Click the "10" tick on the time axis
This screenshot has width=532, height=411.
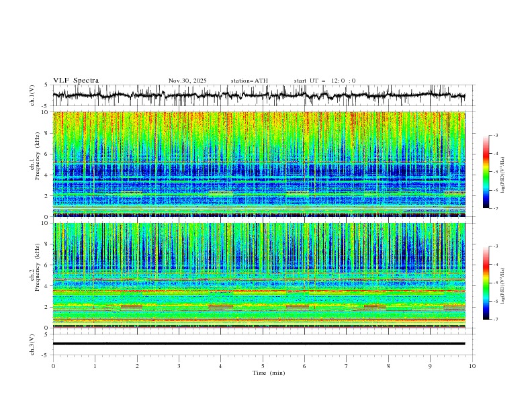[x=472, y=366]
